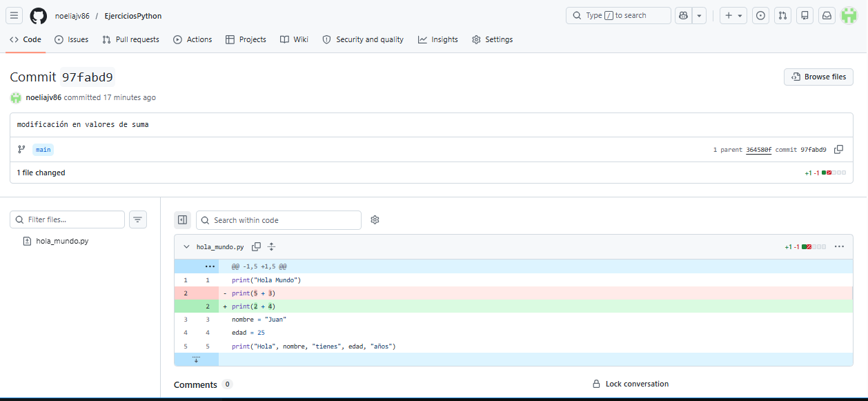This screenshot has height=401, width=868.
Task: Open the notifications inbox icon
Action: coord(827,15)
